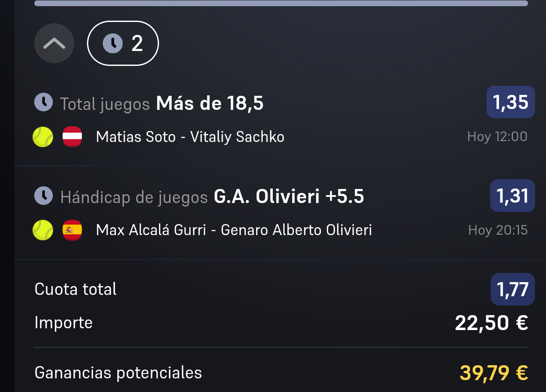Open Max Alcalá Gurri - Genaro Alberto Olivieri match
This screenshot has width=546, height=392.
pos(234,230)
